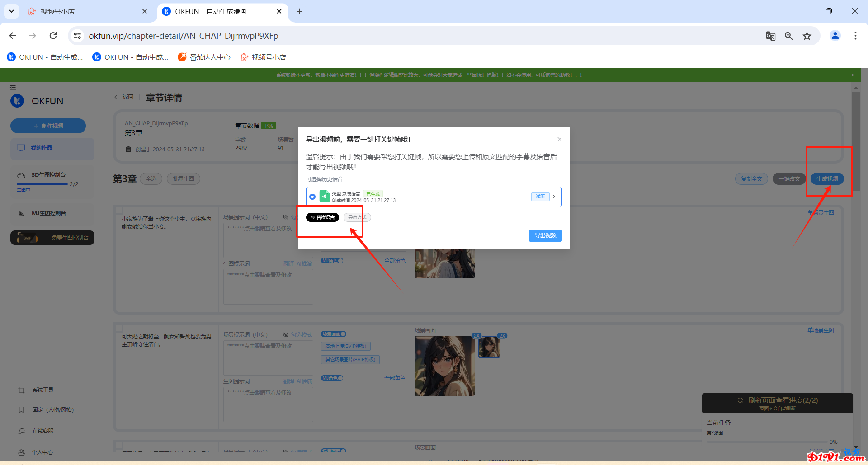Click the 在线客服 chat icon
This screenshot has width=868, height=465.
[21, 431]
